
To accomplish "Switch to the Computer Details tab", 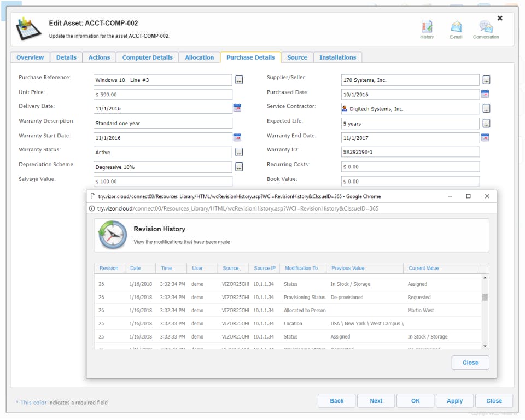I will [x=147, y=57].
